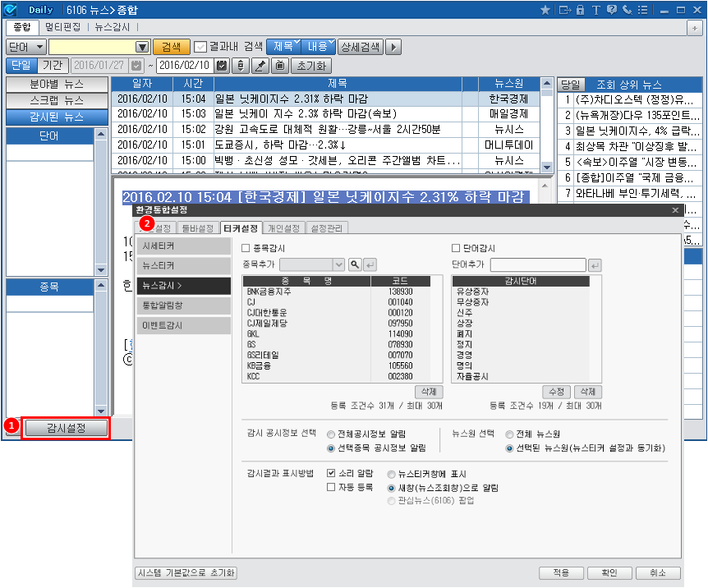Image resolution: width=708 pixels, height=588 pixels.
Task: Switch to the 종합 tab
Action: (x=22, y=27)
